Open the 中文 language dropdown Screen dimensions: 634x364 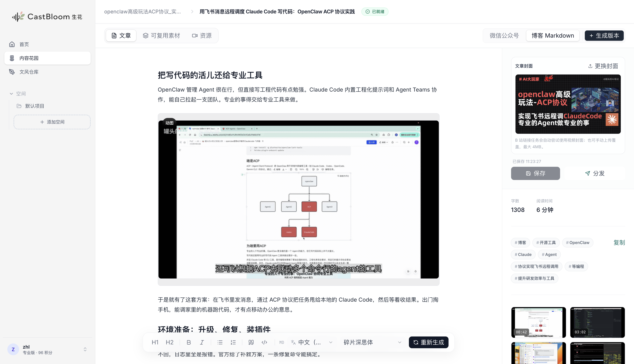tap(312, 342)
